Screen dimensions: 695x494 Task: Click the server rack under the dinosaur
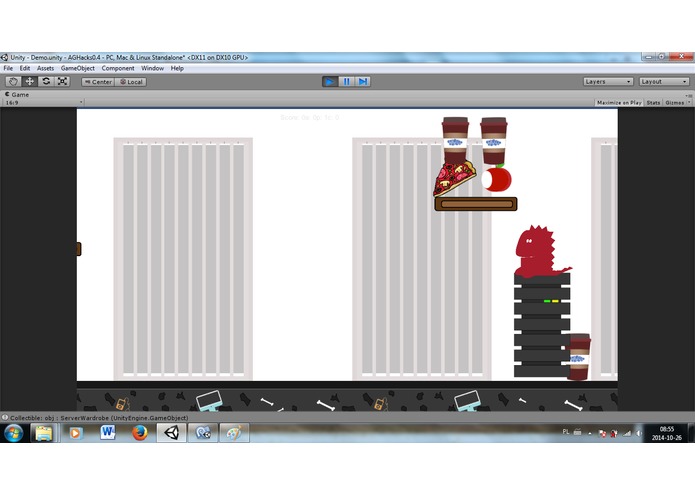[x=542, y=326]
